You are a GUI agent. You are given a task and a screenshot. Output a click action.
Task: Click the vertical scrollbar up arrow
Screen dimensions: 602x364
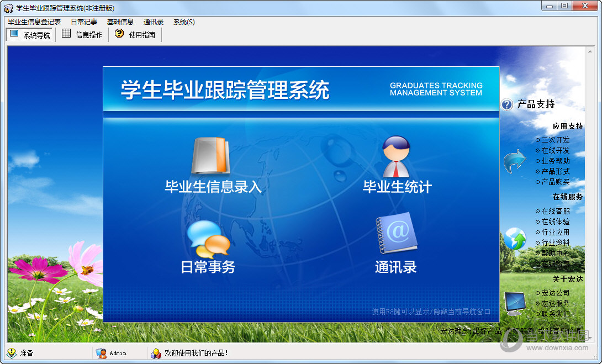pos(590,51)
